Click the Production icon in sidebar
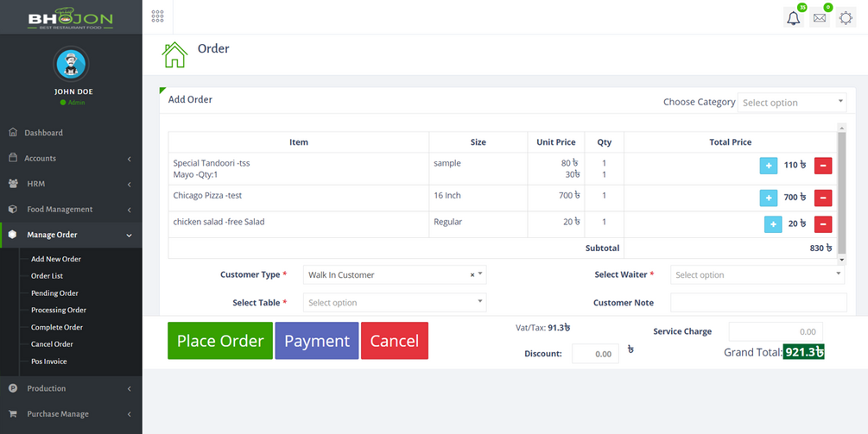This screenshot has height=434, width=868. [x=13, y=388]
